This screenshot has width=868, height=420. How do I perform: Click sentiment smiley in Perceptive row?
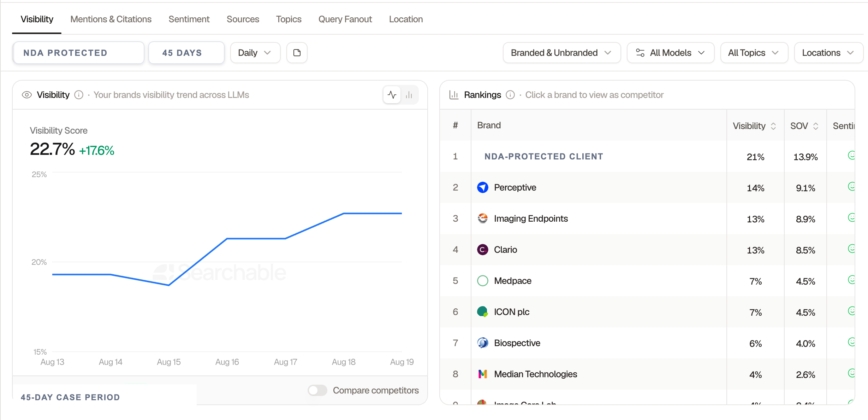tap(851, 186)
